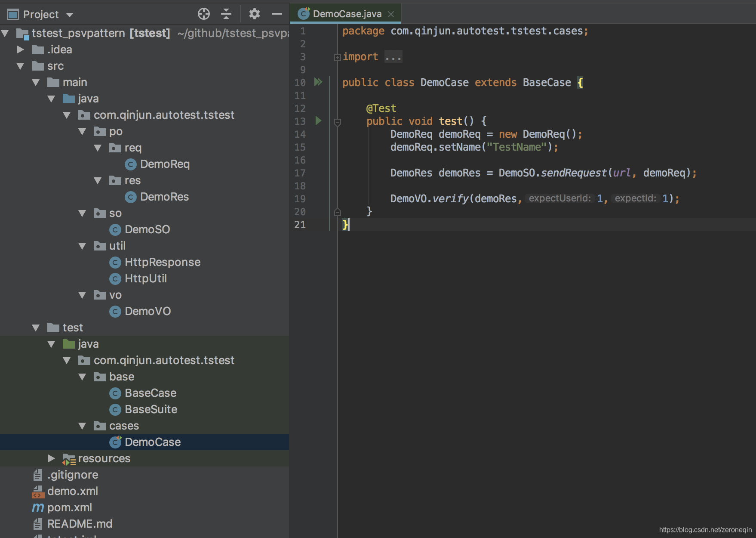
Task: Select the BaseSuite class icon
Action: click(115, 409)
